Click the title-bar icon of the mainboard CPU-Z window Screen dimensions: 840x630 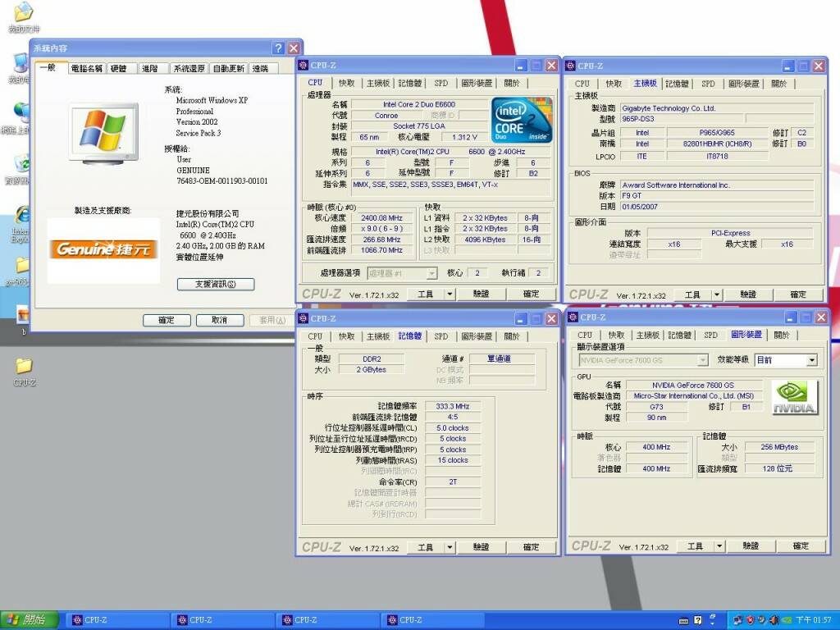click(x=571, y=66)
